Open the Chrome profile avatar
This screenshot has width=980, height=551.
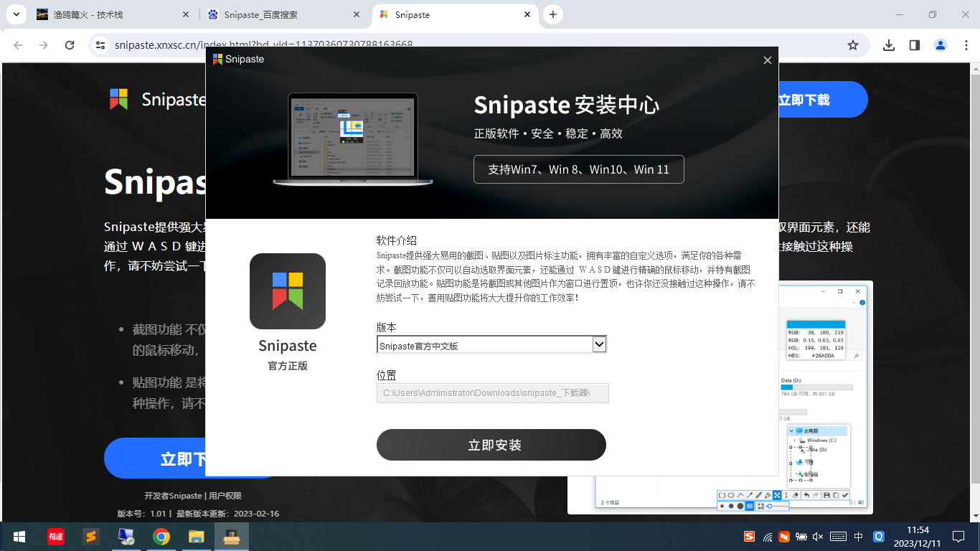(x=941, y=45)
